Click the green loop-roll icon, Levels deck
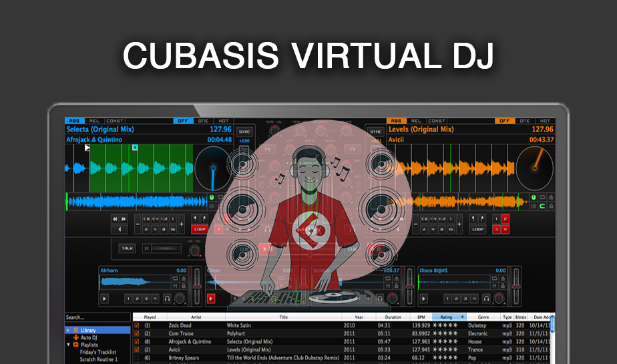 pos(543,206)
